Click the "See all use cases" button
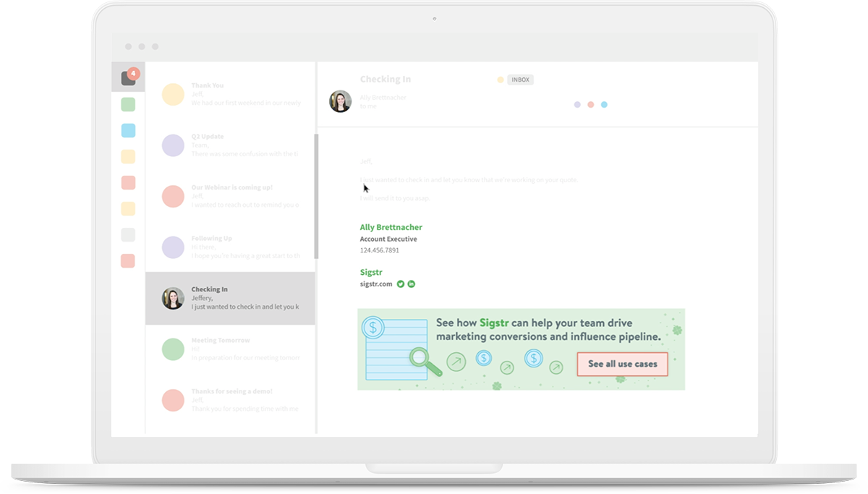This screenshot has height=494, width=868. pyautogui.click(x=622, y=364)
